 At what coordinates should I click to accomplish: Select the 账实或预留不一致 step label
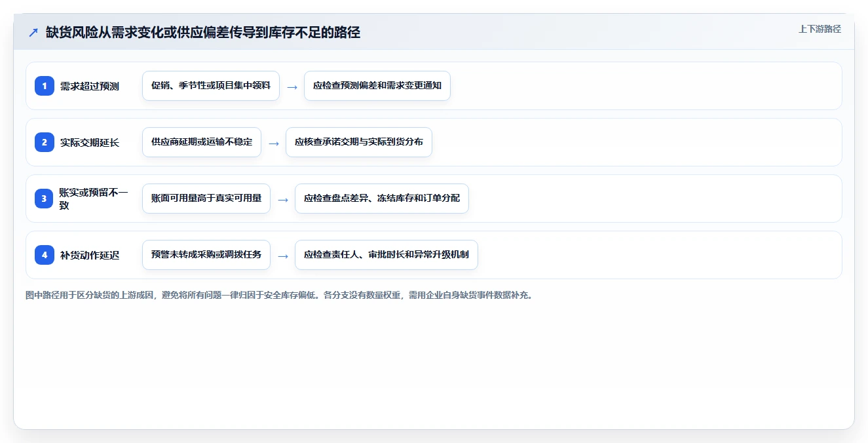pos(94,199)
